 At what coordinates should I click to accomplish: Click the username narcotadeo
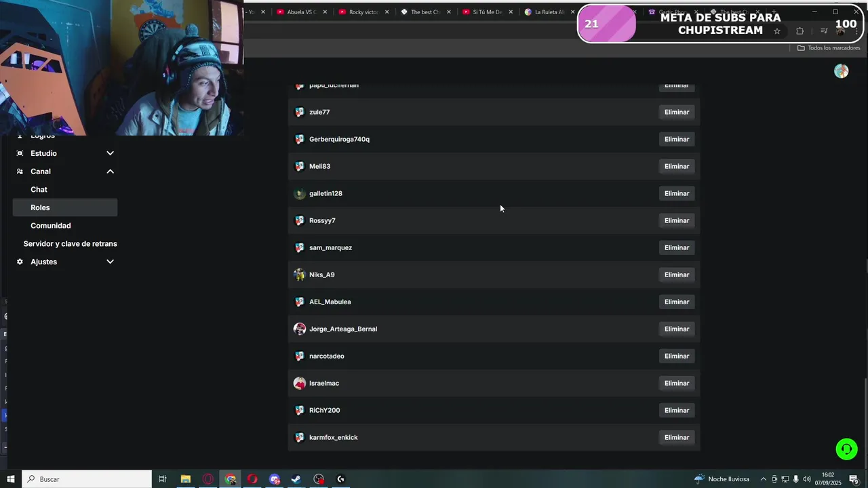pyautogui.click(x=327, y=356)
